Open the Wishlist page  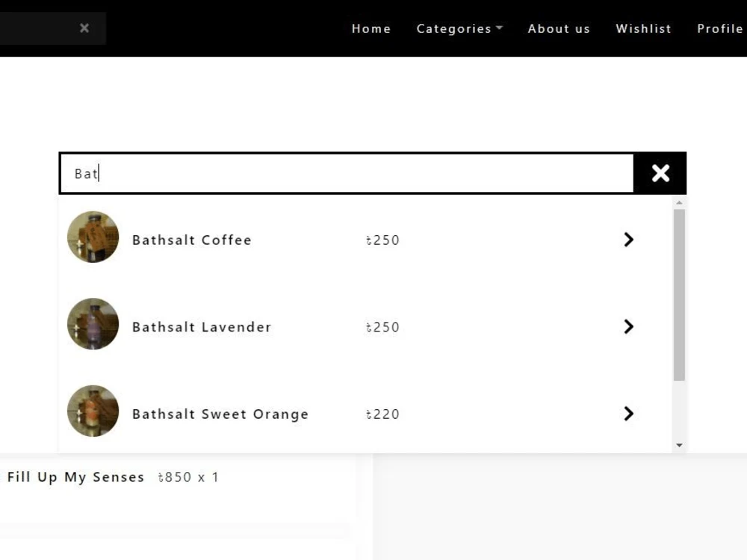(643, 28)
